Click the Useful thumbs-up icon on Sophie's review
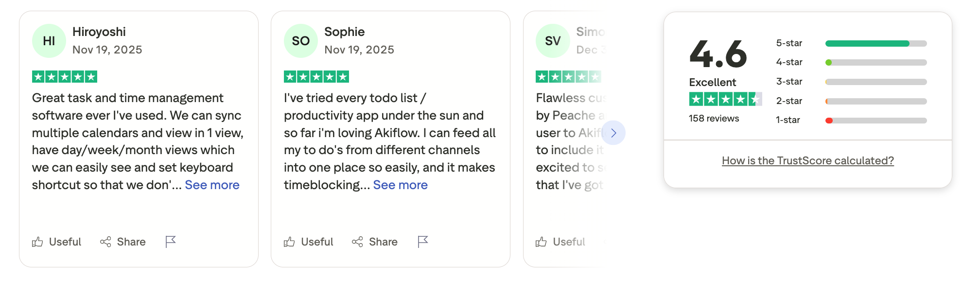Image resolution: width=980 pixels, height=281 pixels. 290,242
